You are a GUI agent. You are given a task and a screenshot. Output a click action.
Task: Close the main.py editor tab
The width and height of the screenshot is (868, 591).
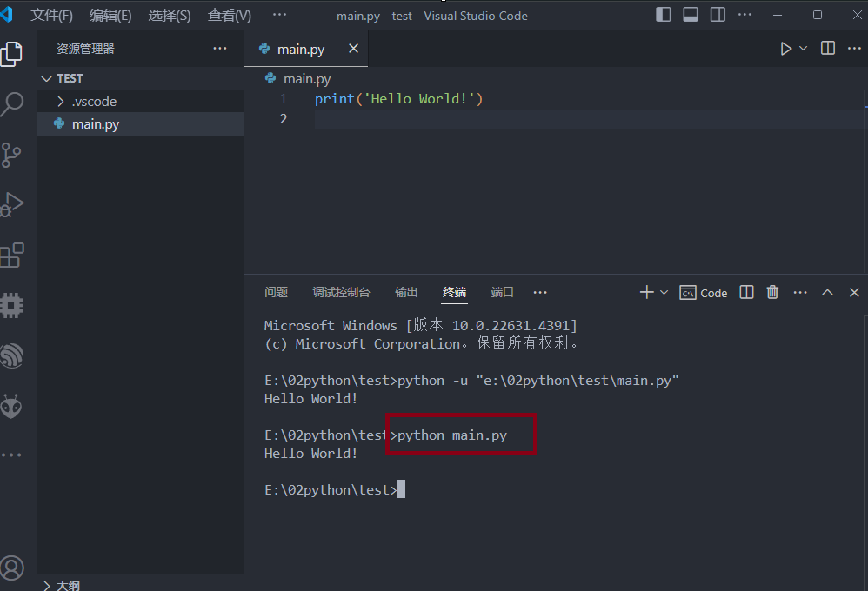[353, 49]
